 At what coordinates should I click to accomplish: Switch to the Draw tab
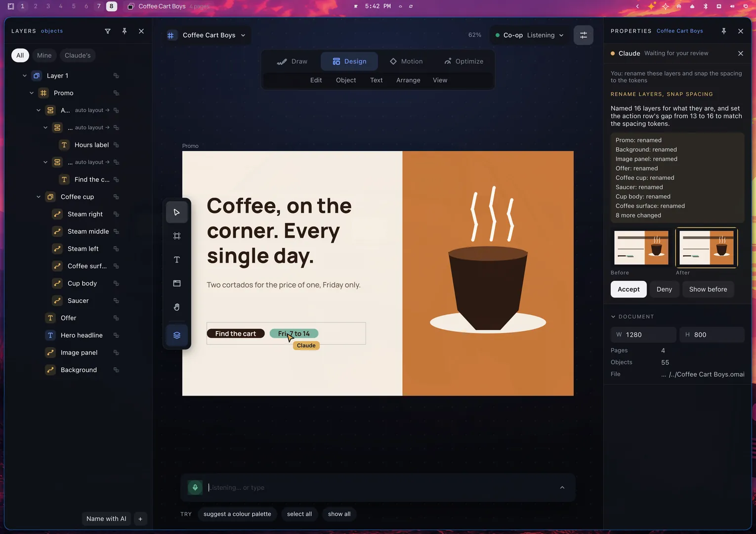[292, 61]
